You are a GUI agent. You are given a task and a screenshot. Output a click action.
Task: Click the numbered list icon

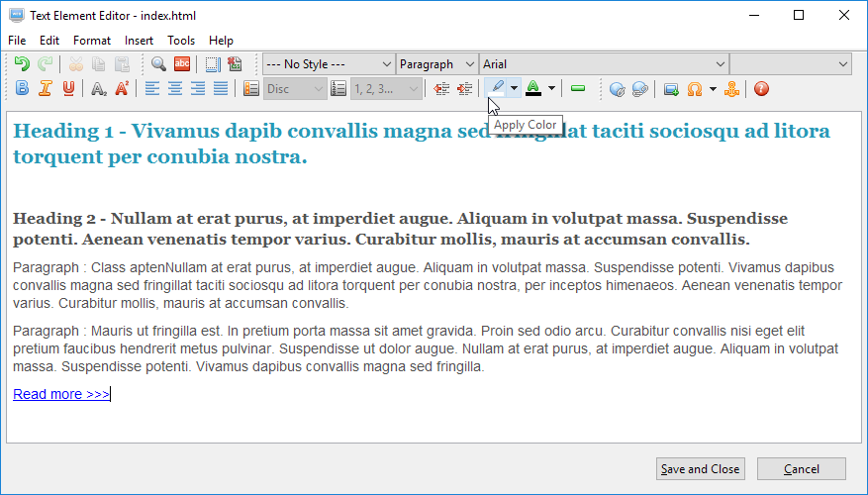tap(338, 88)
